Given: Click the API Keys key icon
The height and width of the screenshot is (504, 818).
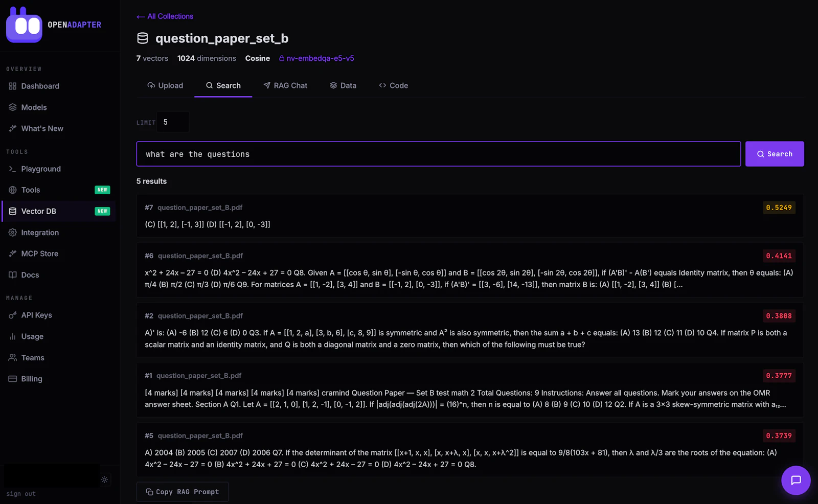Looking at the screenshot, I should pos(13,315).
